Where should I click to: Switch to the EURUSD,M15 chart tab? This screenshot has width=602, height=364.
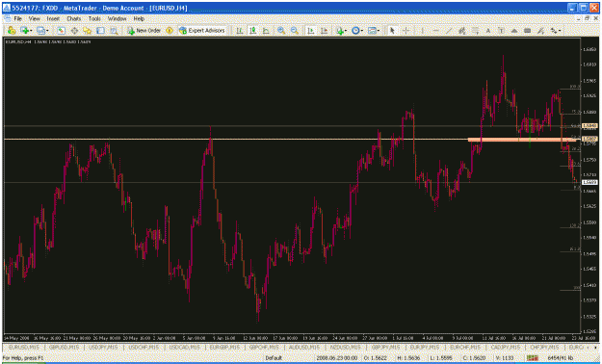pyautogui.click(x=24, y=347)
